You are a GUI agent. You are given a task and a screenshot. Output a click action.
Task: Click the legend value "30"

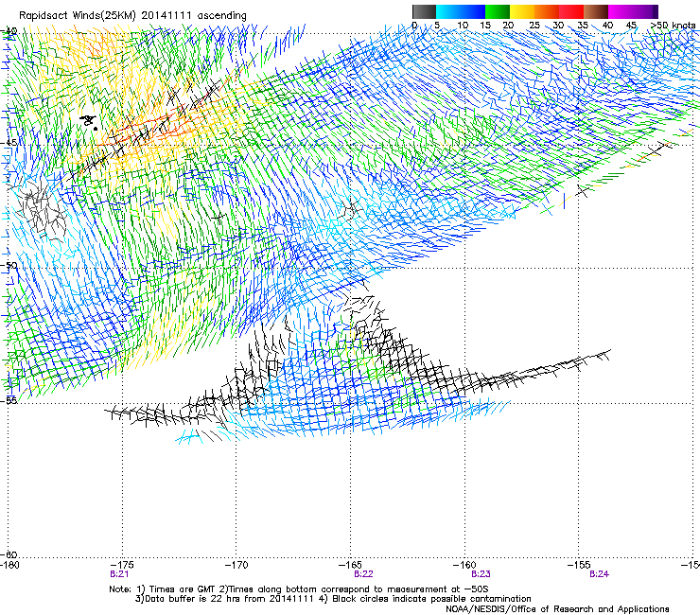[x=558, y=26]
